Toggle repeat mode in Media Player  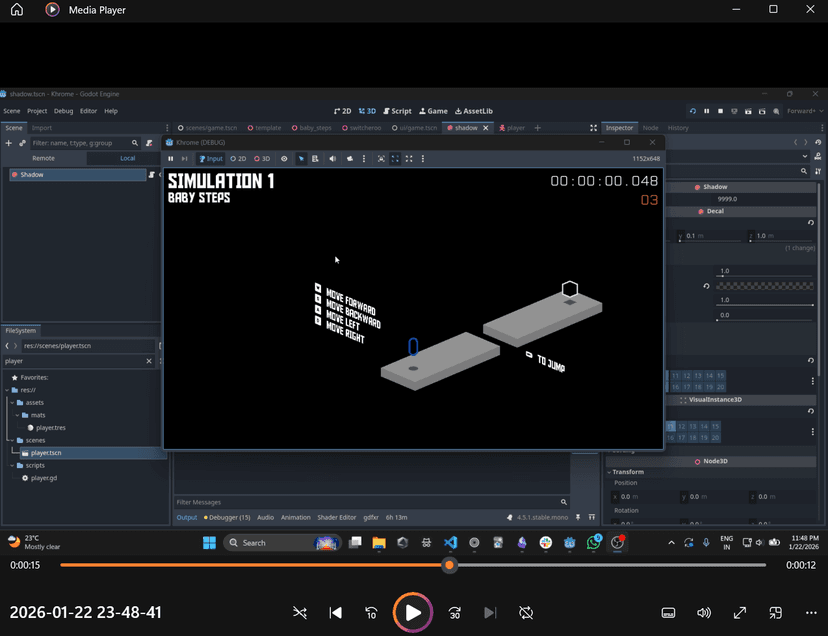pyautogui.click(x=527, y=612)
